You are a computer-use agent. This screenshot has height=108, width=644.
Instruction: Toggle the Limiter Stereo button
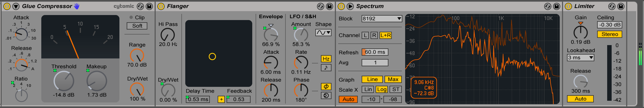[610, 34]
